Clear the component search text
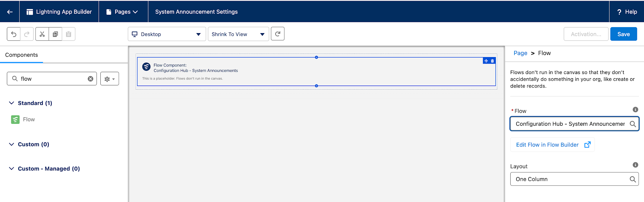644x202 pixels. (x=90, y=79)
